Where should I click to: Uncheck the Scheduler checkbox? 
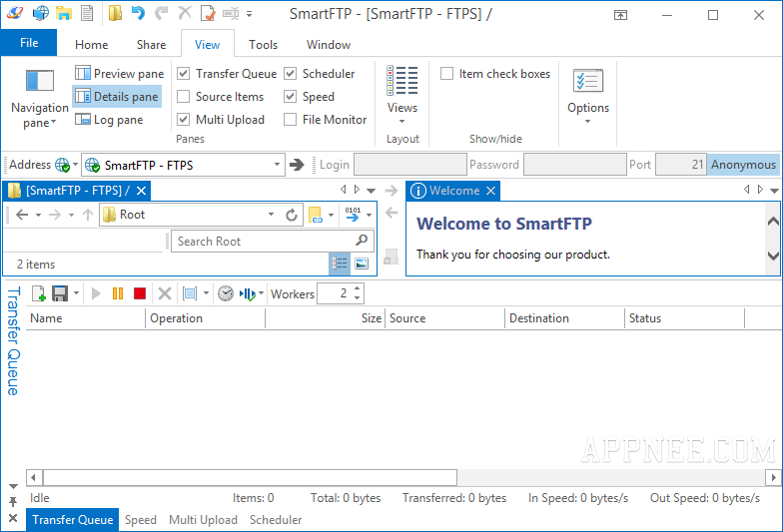tap(290, 74)
